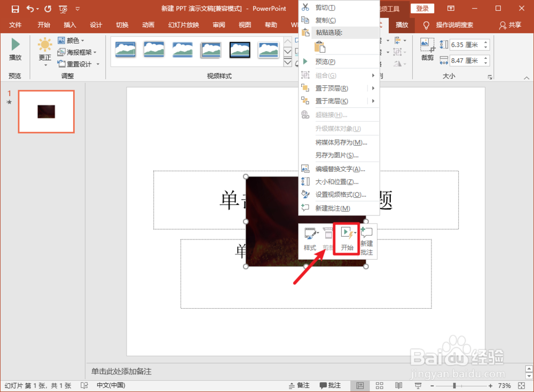
Task: Switch to Slide Sorter view in status bar
Action: pos(380,385)
